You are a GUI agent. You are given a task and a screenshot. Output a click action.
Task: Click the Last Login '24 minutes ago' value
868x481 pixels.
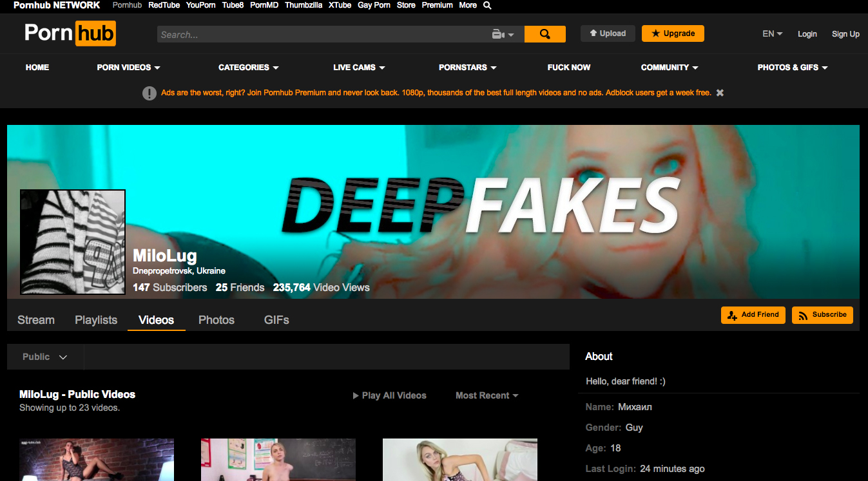(673, 469)
